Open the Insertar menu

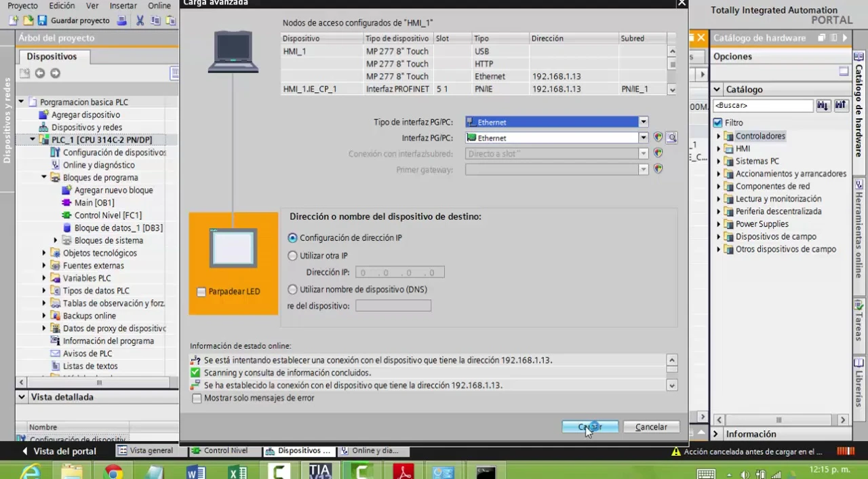(123, 5)
